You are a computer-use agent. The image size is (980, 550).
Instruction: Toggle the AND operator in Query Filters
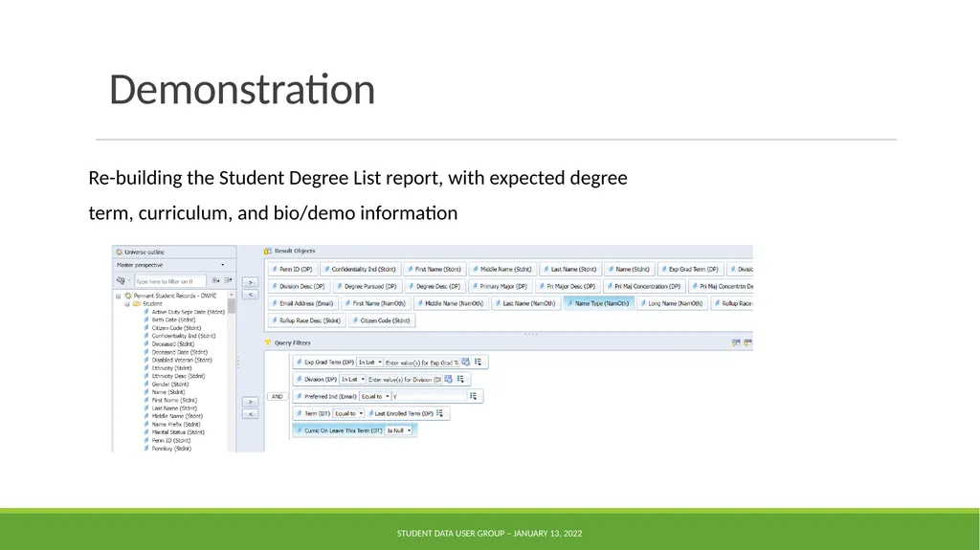(x=278, y=396)
